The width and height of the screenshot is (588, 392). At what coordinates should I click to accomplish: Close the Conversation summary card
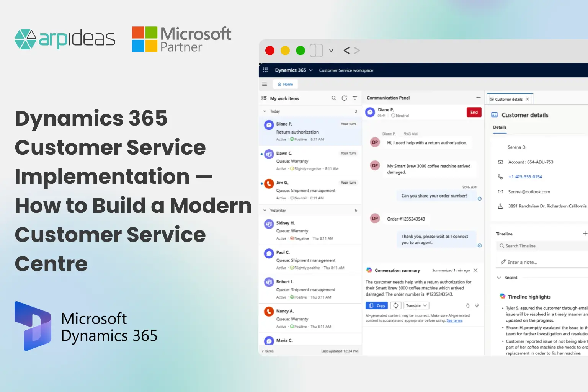[x=475, y=270]
